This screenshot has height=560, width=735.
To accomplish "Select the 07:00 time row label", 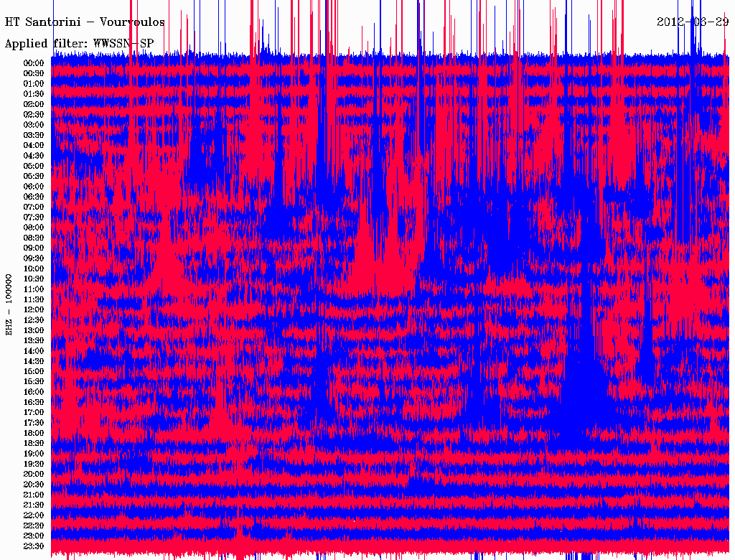I will click(34, 207).
